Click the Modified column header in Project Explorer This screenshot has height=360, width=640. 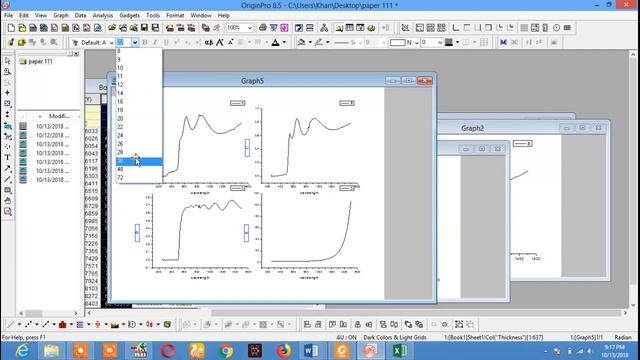59,116
